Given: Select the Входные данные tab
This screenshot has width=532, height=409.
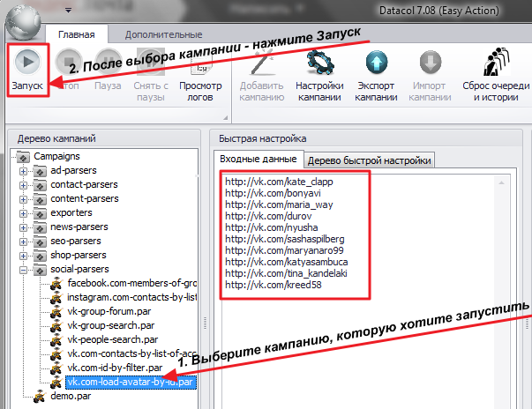Looking at the screenshot, I should pos(259,159).
